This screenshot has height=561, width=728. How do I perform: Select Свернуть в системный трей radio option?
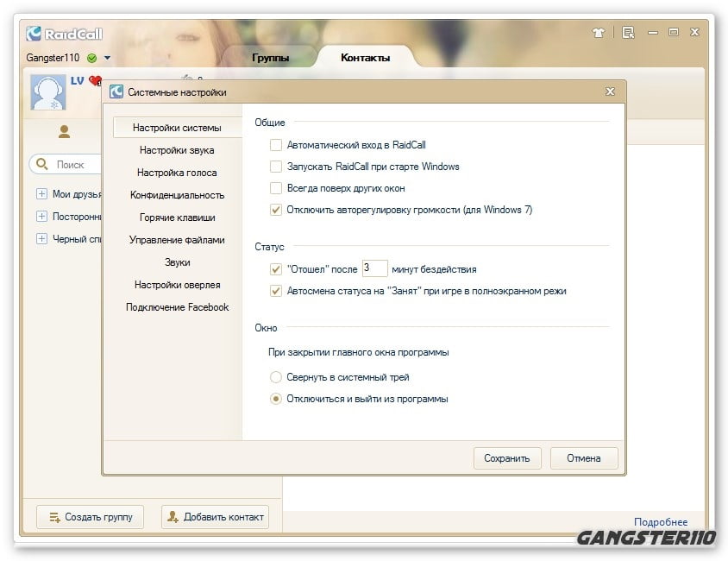pos(276,377)
